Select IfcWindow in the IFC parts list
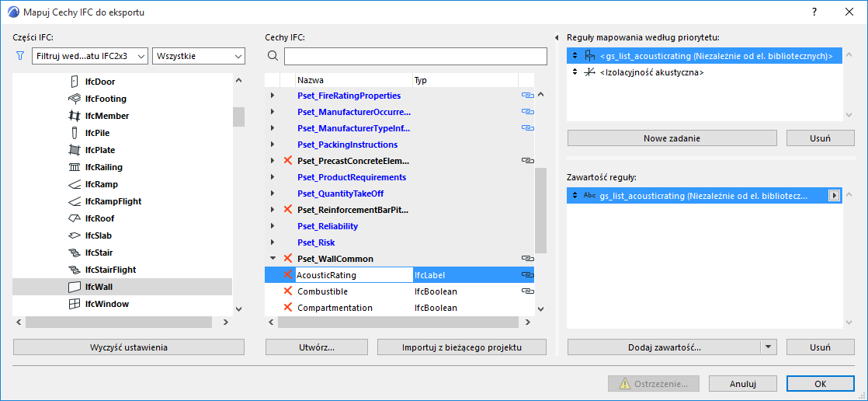Viewport: 868px width, 401px height. (107, 304)
